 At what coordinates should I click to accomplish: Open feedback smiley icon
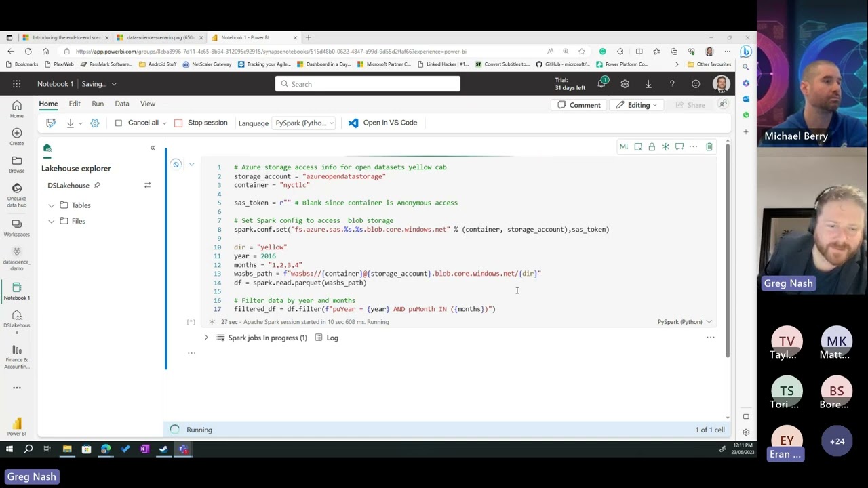696,84
